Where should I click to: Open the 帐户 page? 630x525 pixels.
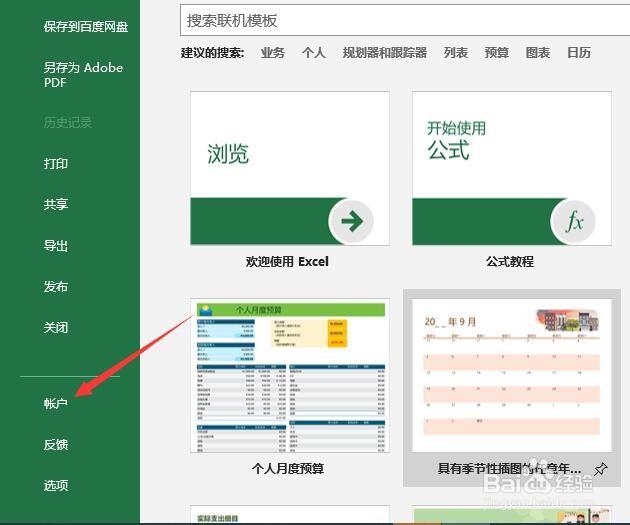[x=55, y=403]
